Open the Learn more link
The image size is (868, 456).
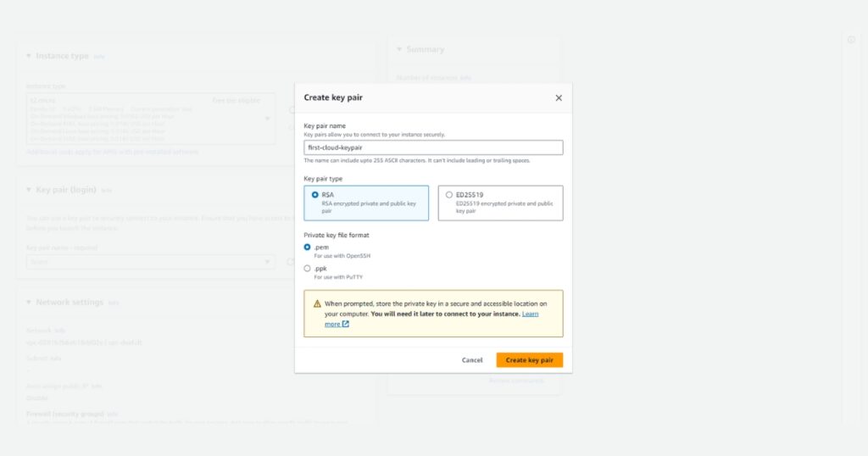click(531, 314)
